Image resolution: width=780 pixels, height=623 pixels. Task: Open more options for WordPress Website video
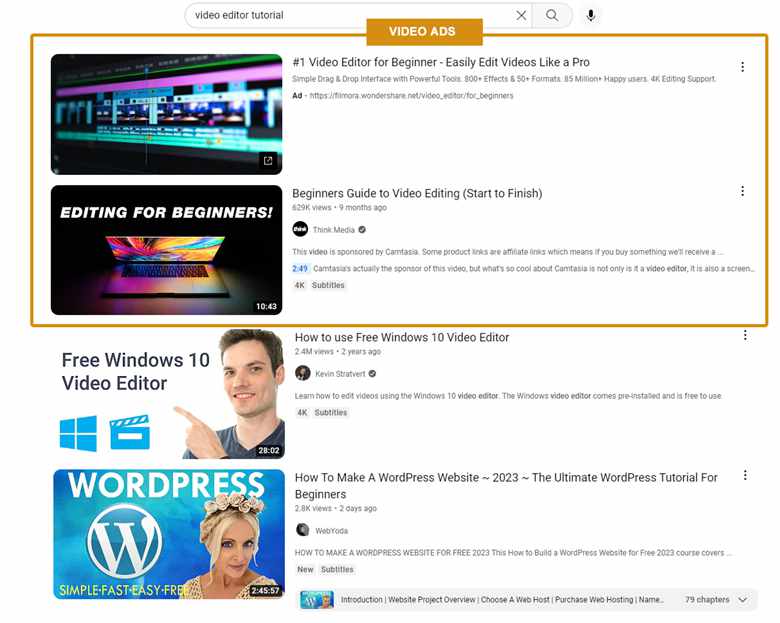pos(745,475)
